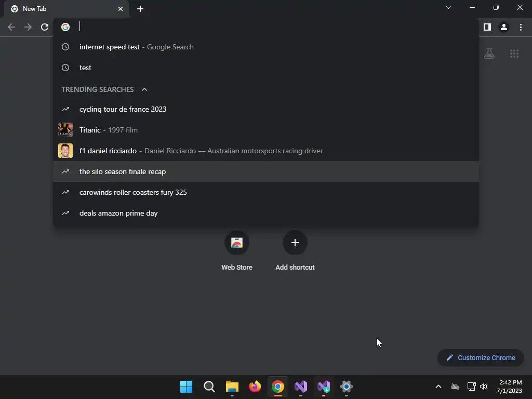Open the Windows Start menu

click(x=186, y=387)
